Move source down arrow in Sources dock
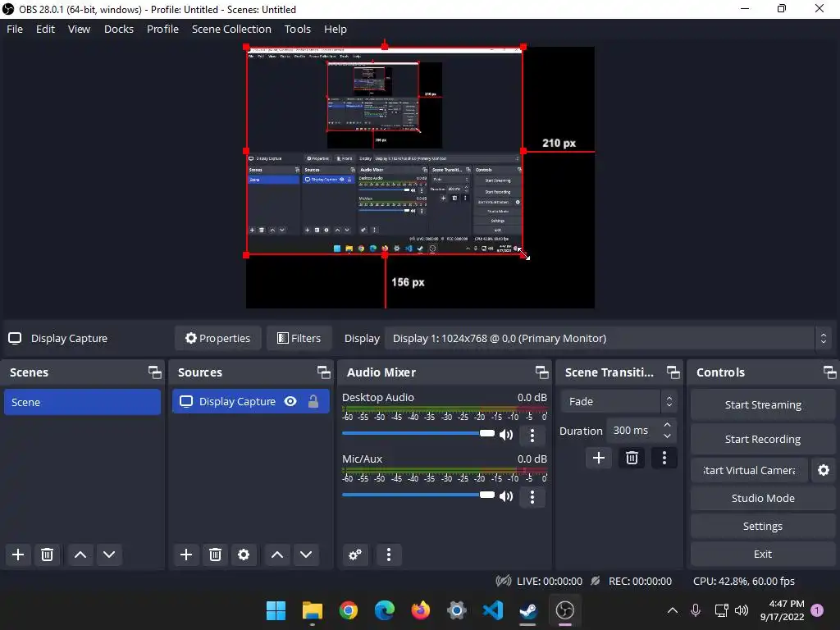Screen dimensions: 840x630 coord(306,555)
